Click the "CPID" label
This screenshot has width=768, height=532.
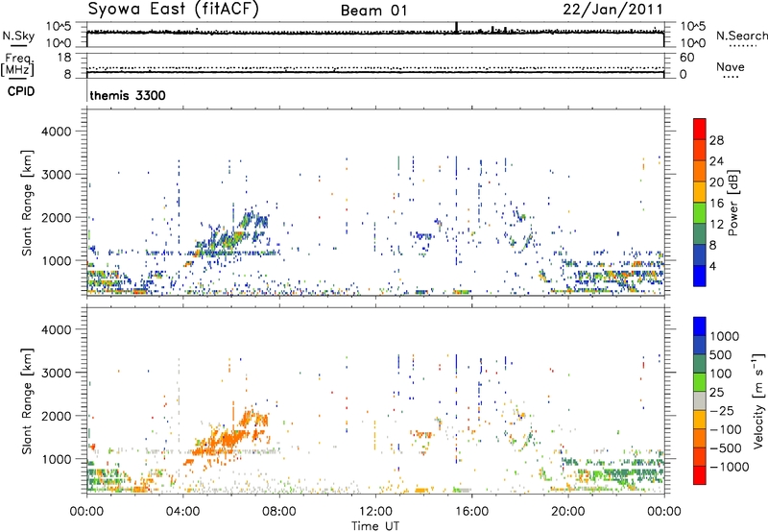(21, 91)
